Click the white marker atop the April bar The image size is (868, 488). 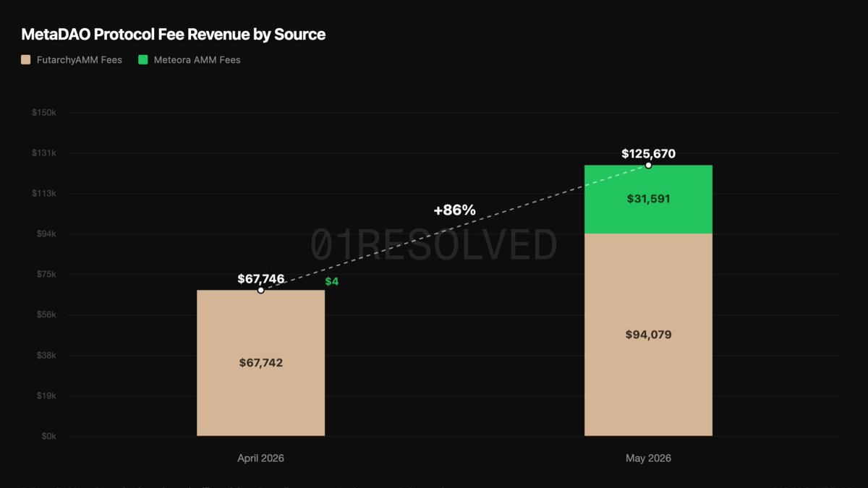260,290
